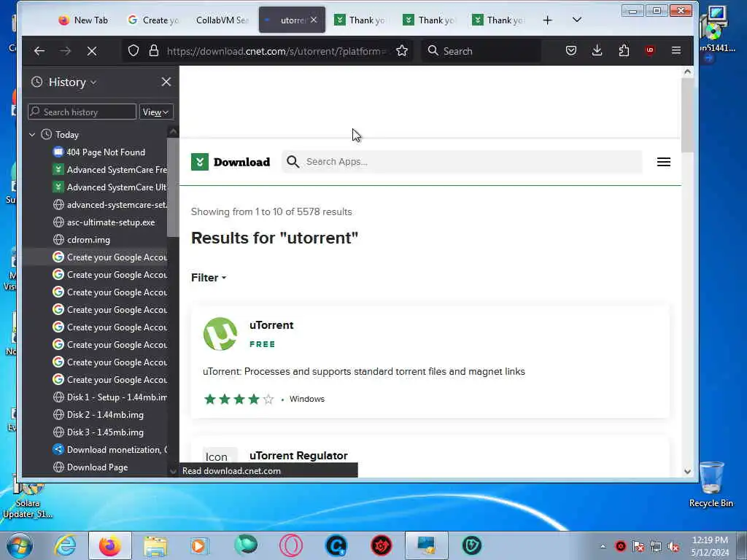Screen dimensions: 747x560
Task: Close the History sidebar
Action: click(x=166, y=82)
